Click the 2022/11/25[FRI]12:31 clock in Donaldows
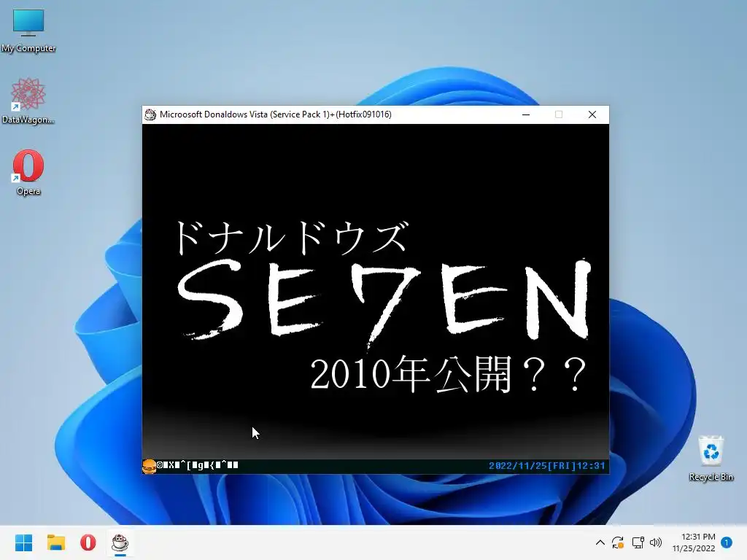This screenshot has height=560, width=747. point(547,466)
